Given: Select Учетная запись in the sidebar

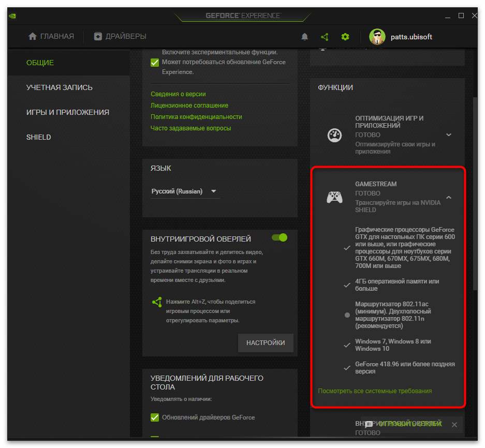Looking at the screenshot, I should (60, 87).
